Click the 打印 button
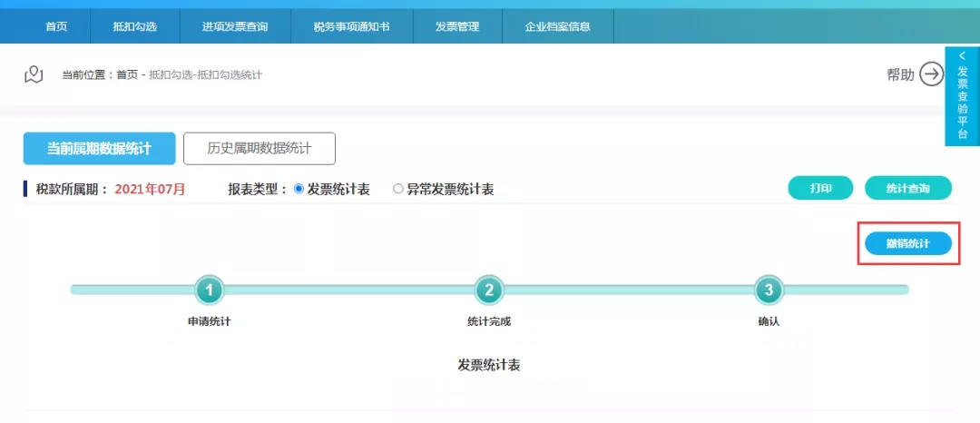 pyautogui.click(x=820, y=188)
